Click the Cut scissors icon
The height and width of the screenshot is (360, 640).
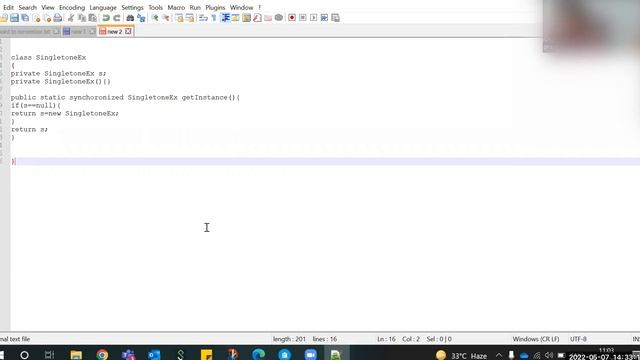point(71,18)
